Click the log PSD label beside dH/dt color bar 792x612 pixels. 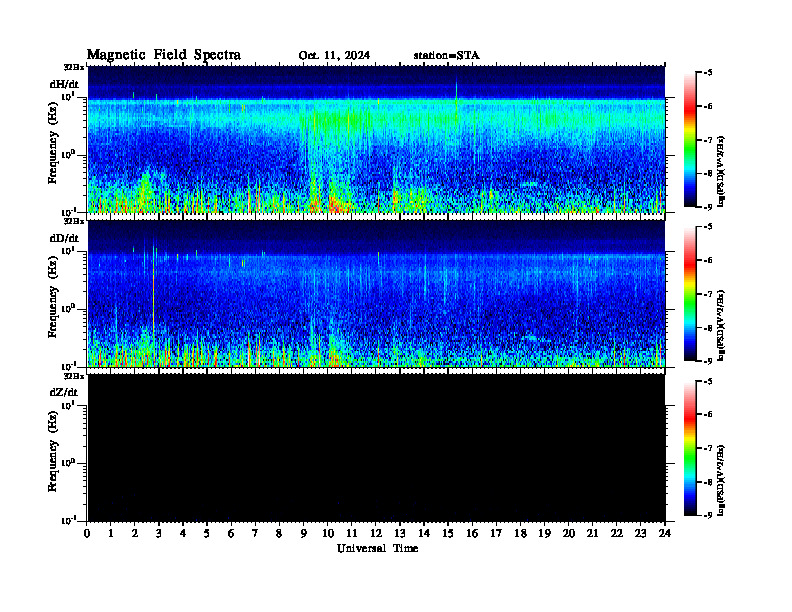point(721,171)
